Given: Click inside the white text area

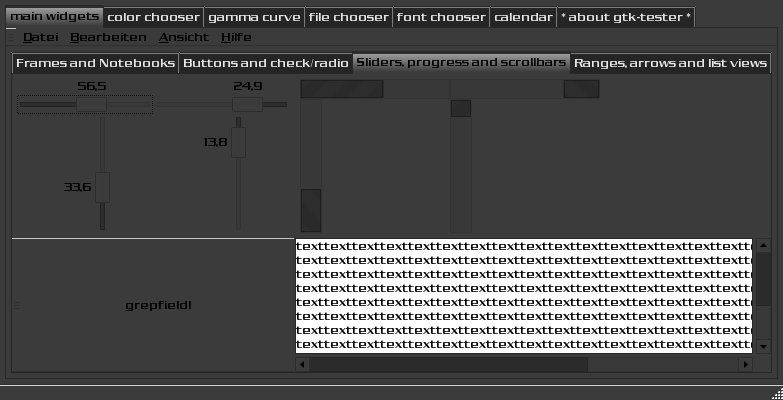Looking at the screenshot, I should pos(523,296).
